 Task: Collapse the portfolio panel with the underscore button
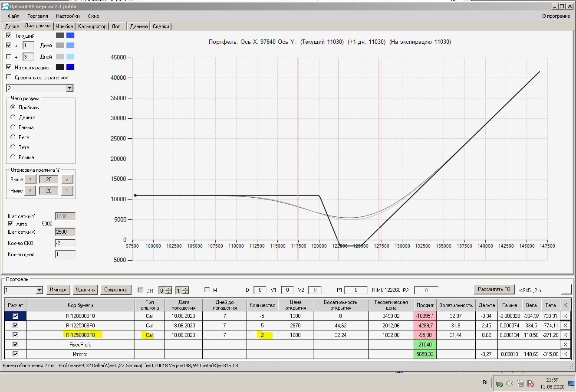pyautogui.click(x=566, y=290)
